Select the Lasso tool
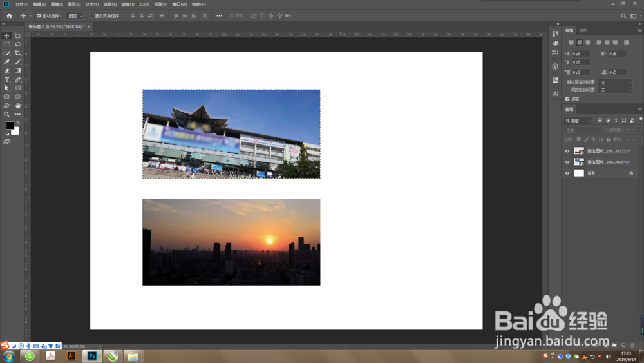 point(17,44)
